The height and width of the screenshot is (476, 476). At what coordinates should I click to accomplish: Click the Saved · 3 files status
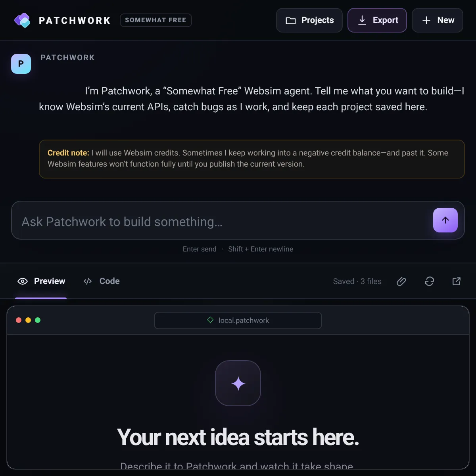(357, 281)
